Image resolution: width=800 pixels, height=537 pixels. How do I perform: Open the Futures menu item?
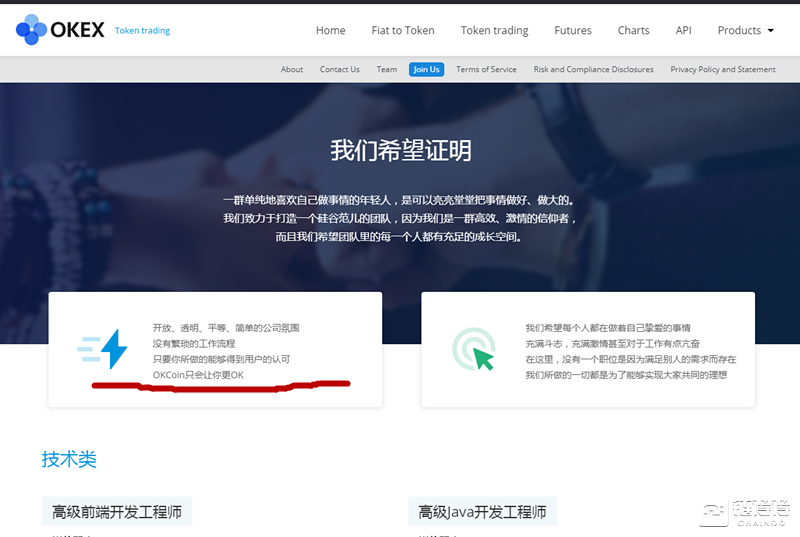573,30
